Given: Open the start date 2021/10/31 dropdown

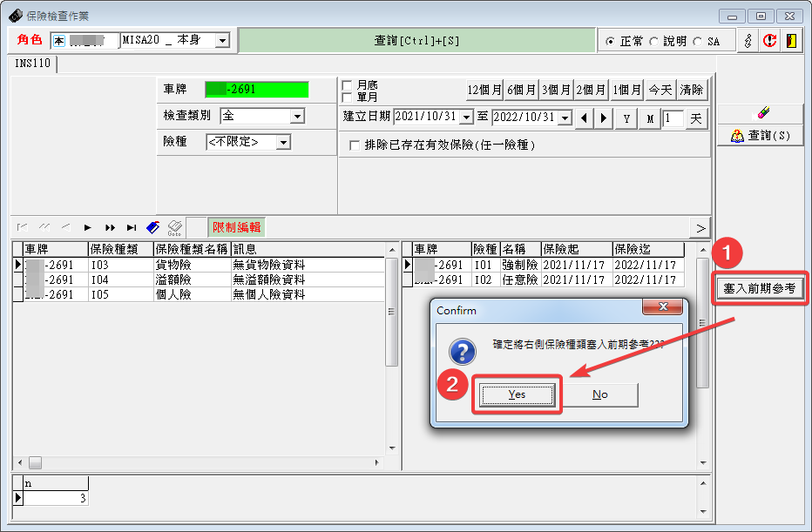Looking at the screenshot, I should (466, 118).
